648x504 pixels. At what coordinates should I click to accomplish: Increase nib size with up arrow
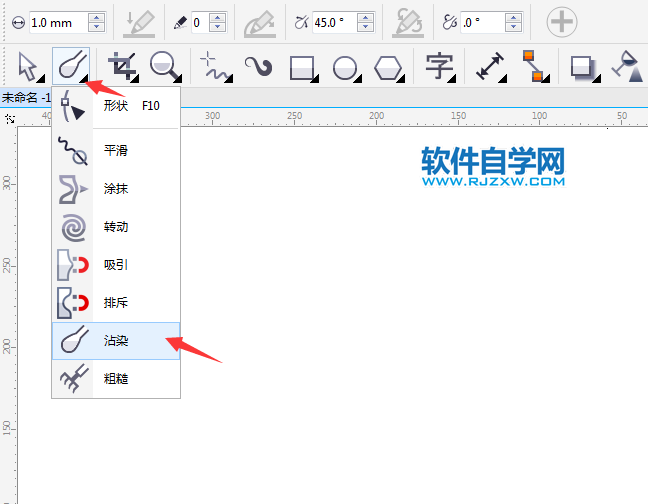point(97,18)
